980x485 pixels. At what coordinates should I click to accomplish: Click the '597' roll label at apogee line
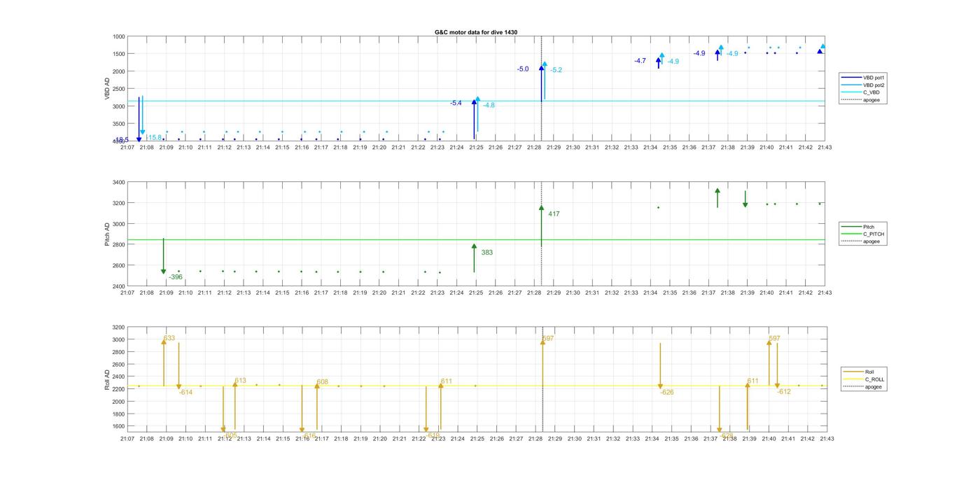pos(547,339)
